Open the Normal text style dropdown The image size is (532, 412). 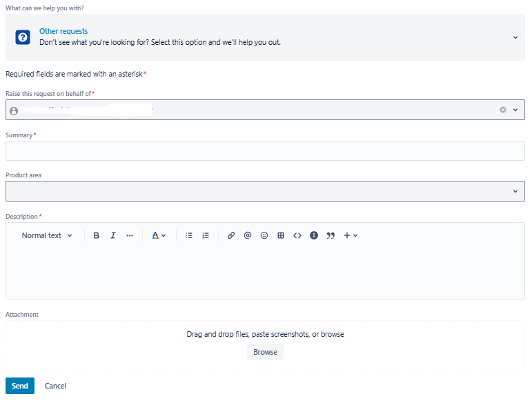click(x=47, y=235)
